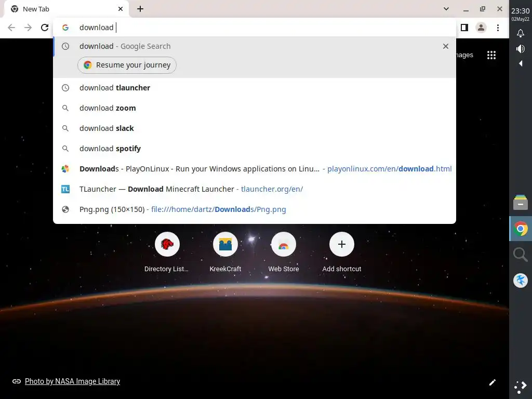Click the magnifier icon beside download zoom

[65, 108]
